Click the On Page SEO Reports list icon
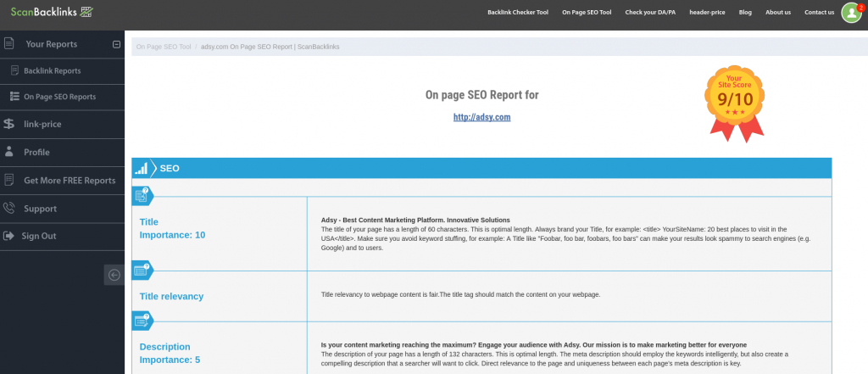Image resolution: width=868 pixels, height=374 pixels. (15, 97)
